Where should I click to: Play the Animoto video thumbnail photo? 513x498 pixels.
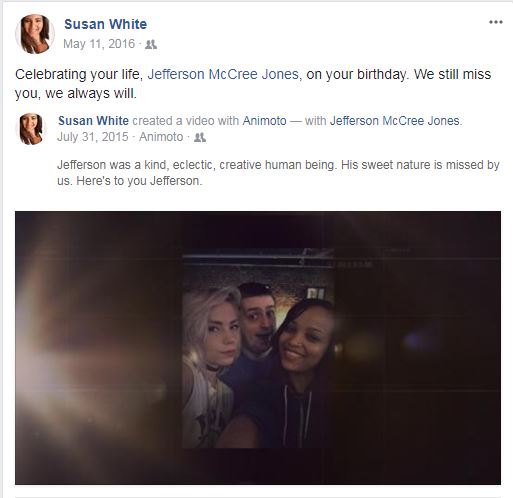coord(258,348)
